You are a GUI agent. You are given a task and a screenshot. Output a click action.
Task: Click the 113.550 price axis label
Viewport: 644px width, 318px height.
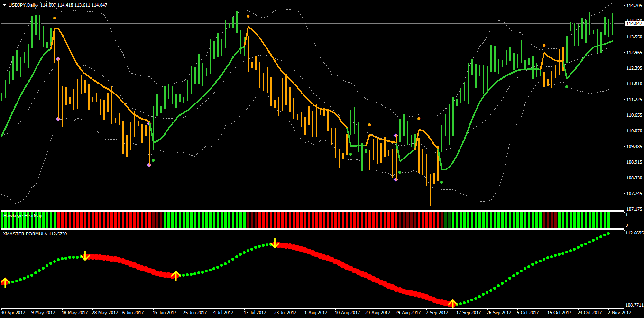[x=634, y=37]
